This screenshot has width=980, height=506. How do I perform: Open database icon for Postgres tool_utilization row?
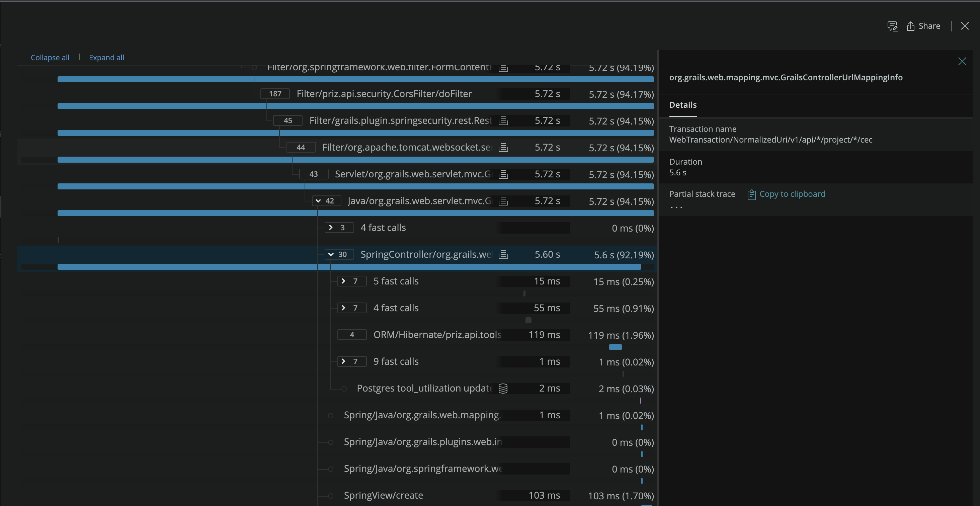503,389
